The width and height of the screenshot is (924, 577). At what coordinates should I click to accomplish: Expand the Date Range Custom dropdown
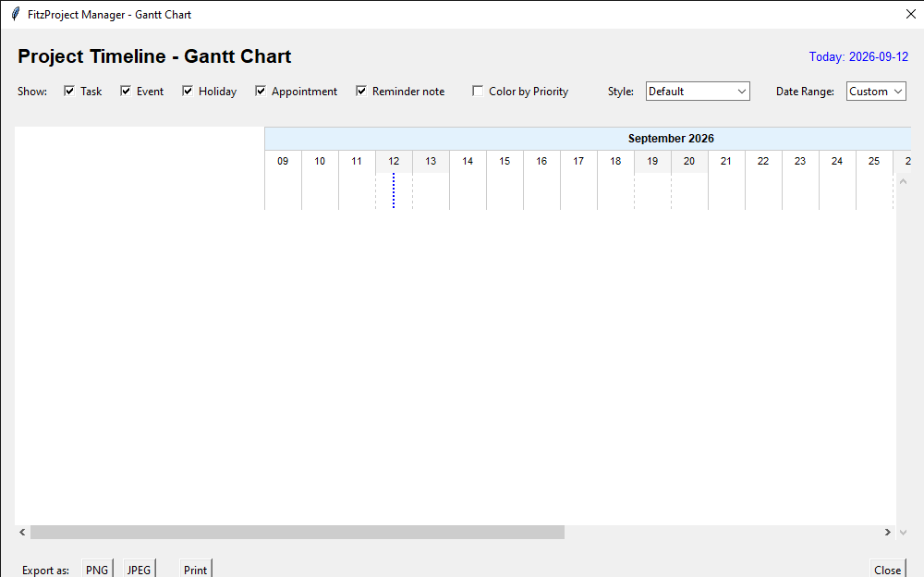tap(876, 92)
